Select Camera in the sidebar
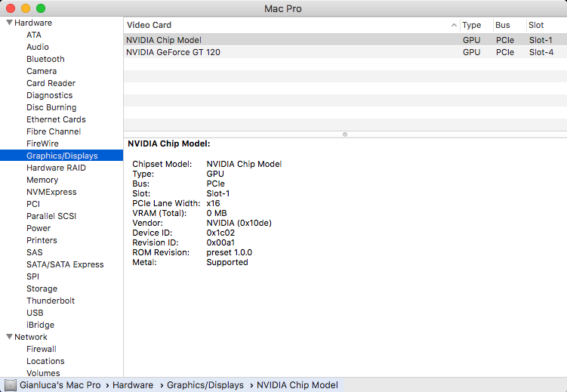The height and width of the screenshot is (392, 567). point(42,71)
